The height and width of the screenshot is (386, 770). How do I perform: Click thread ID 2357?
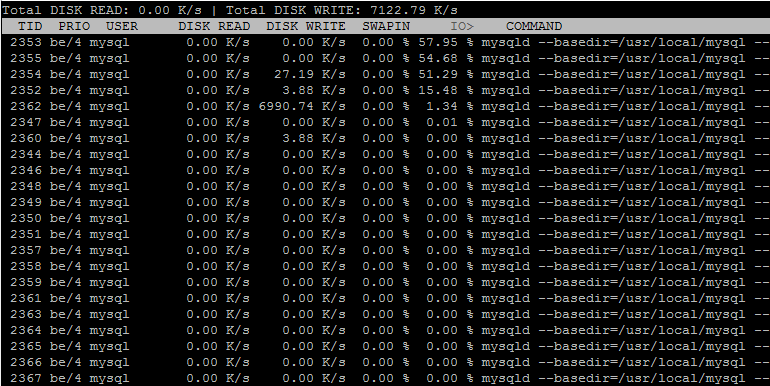tap(26, 250)
